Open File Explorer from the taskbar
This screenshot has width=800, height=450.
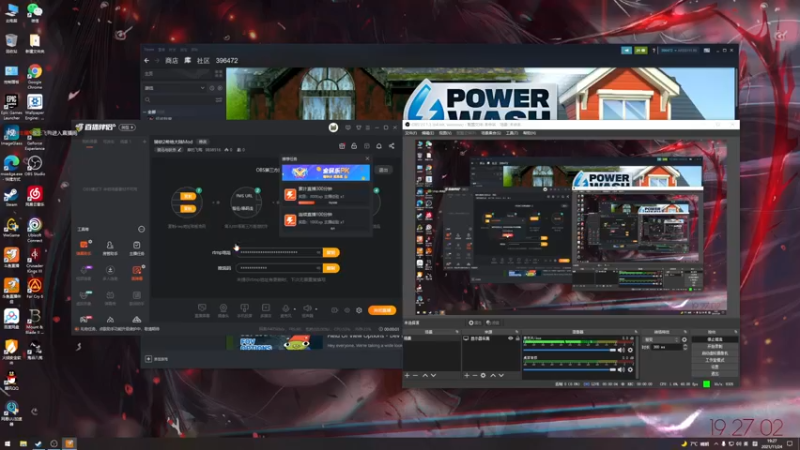[23, 444]
